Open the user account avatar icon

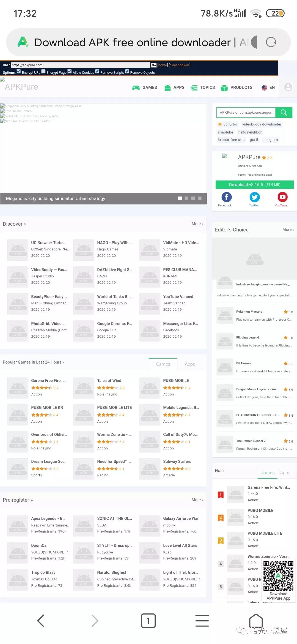[x=288, y=87]
